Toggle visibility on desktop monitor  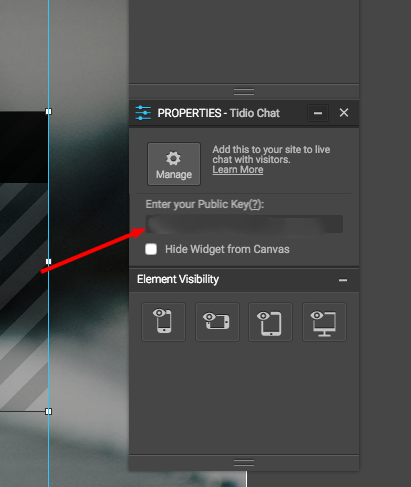[x=324, y=322]
